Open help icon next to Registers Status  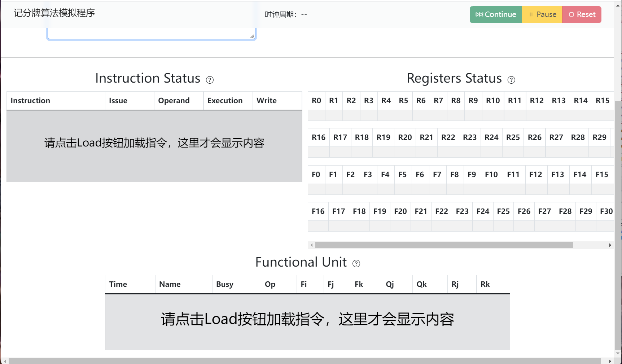point(511,80)
